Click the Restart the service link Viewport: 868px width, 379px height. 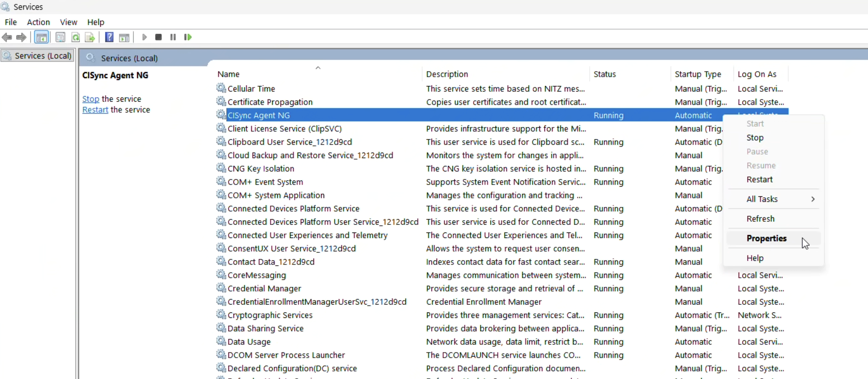coord(95,110)
